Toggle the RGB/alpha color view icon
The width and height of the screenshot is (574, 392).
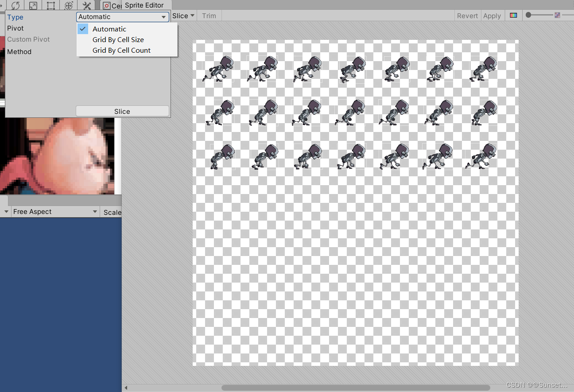point(513,16)
